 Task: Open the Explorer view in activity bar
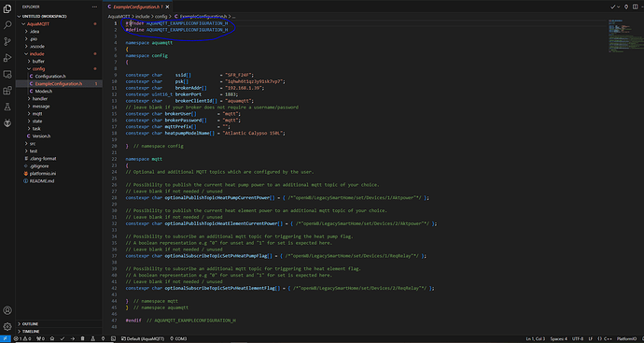[x=7, y=9]
